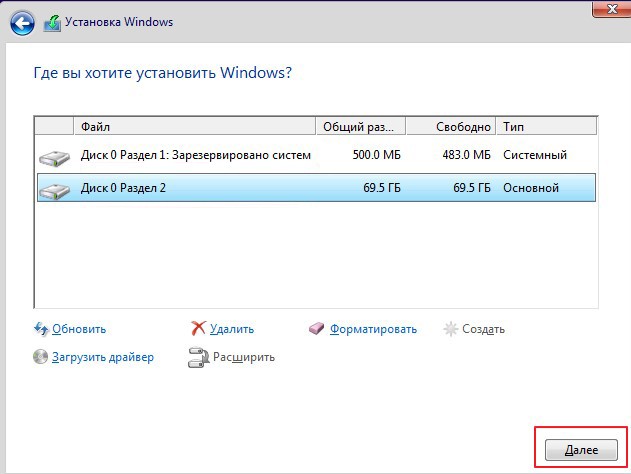The image size is (631, 474).
Task: Click the drive icon for Диск 0 Раздел 2
Action: (54, 191)
